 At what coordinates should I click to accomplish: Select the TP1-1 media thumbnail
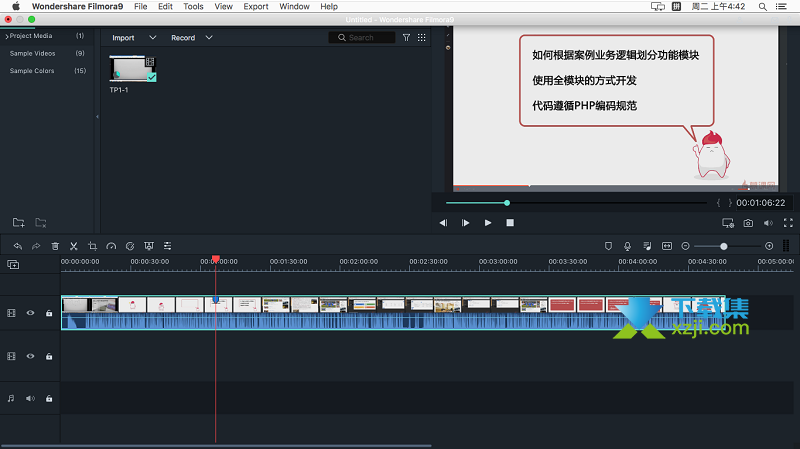point(133,69)
